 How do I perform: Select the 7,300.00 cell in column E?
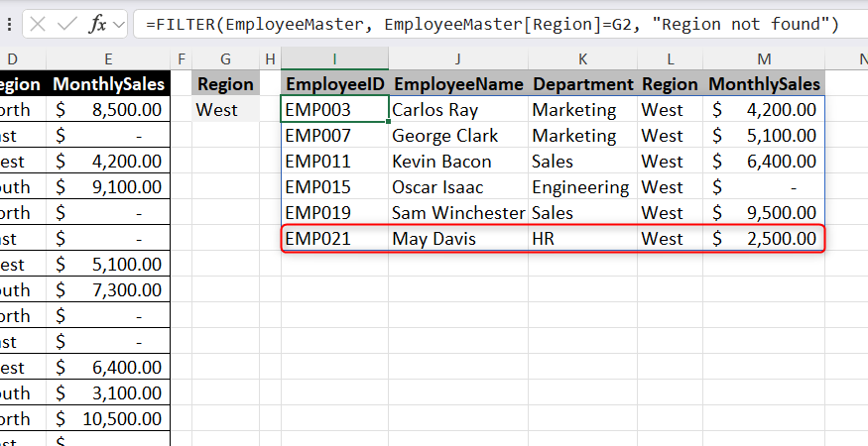(x=108, y=290)
